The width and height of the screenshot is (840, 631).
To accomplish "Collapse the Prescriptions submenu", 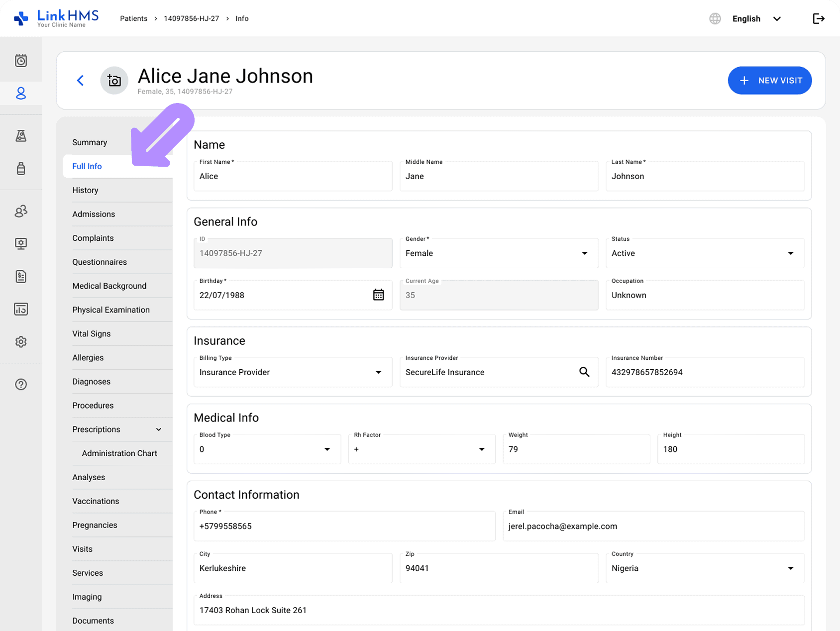I will 159,429.
